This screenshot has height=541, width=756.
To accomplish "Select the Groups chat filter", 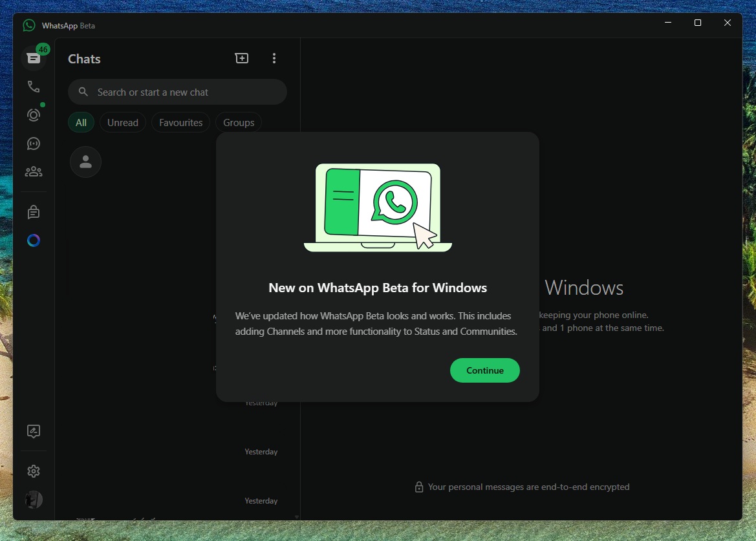I will click(x=239, y=122).
